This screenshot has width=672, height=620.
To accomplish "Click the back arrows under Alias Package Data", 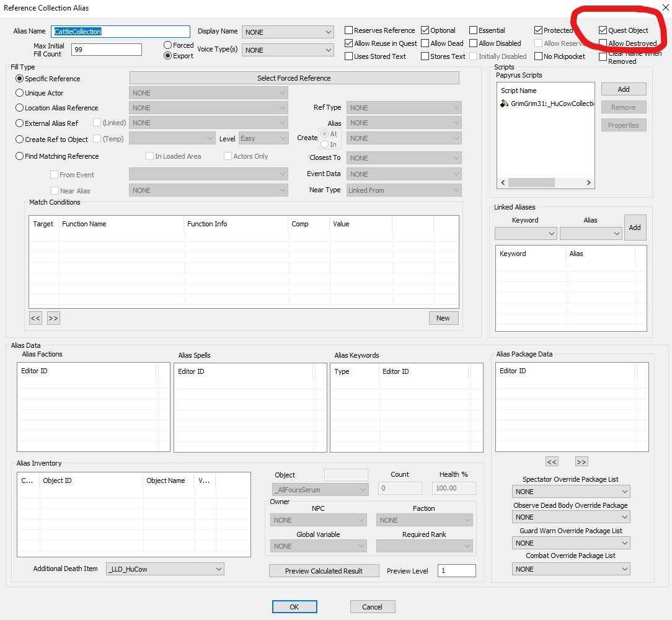I will pos(552,462).
